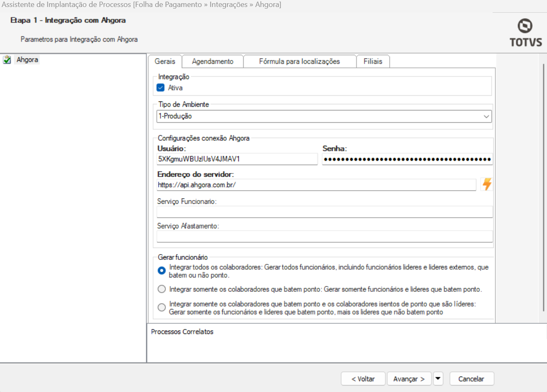
Task: Click the 'Processos Correlatos' label
Action: pos(182,332)
